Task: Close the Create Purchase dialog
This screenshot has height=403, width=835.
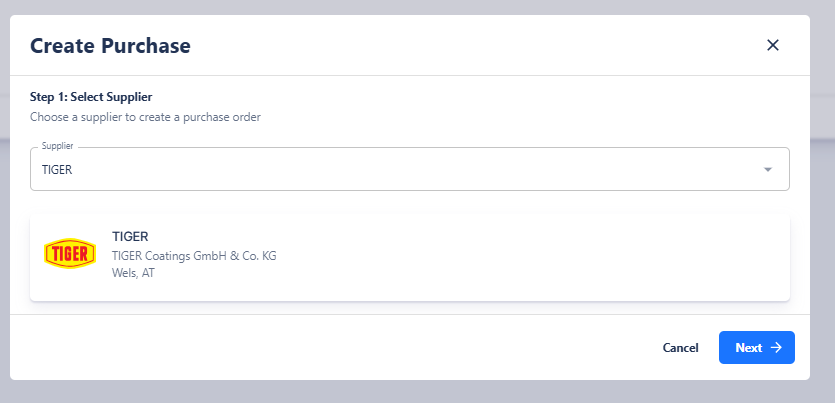Action: [x=772, y=45]
